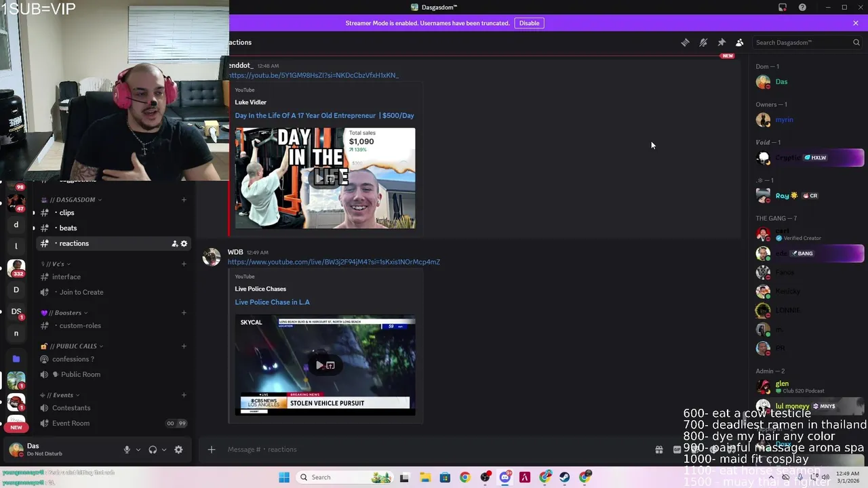Screen dimensions: 868x488
Task: Collapse the Vc's category
Action: 56,264
